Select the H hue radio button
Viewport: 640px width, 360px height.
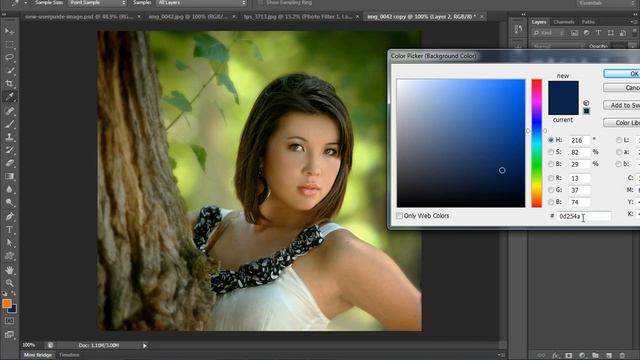(x=551, y=140)
